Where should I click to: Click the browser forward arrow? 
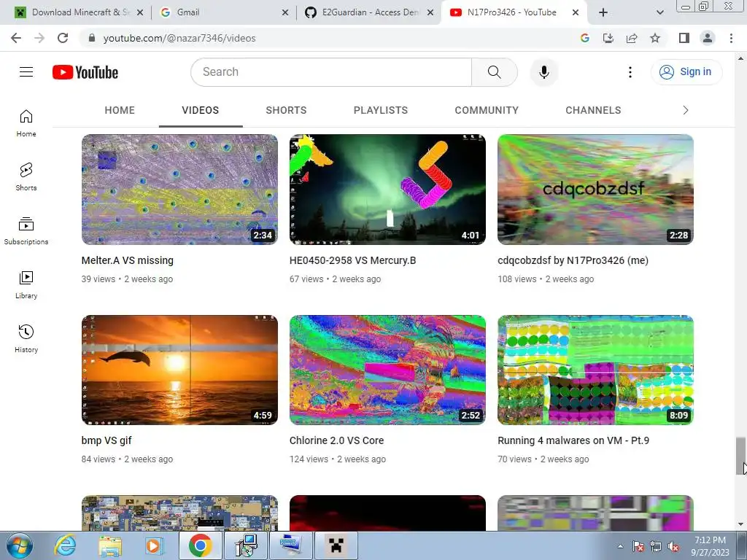tap(39, 38)
